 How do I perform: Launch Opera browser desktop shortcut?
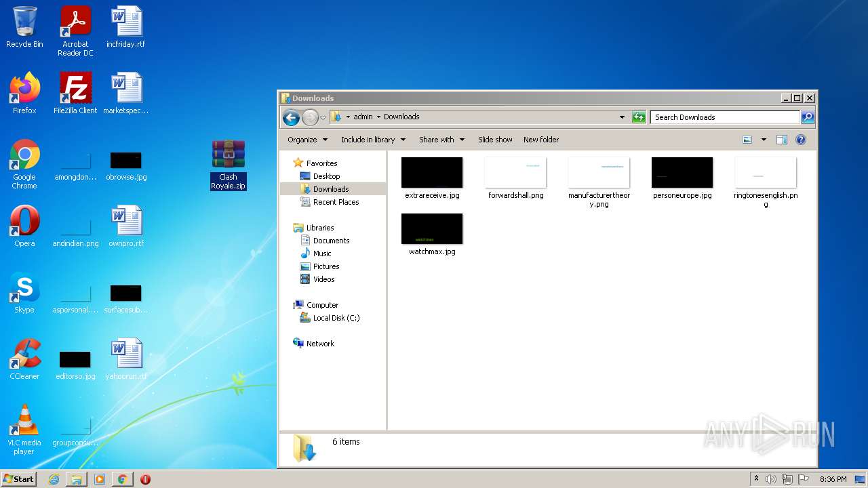tap(24, 226)
